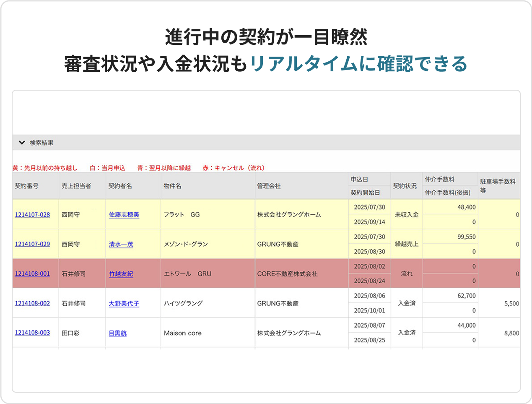Viewport: 532px width, 404px height.
Task: Open contract number 1214108-001 link
Action: 32,274
